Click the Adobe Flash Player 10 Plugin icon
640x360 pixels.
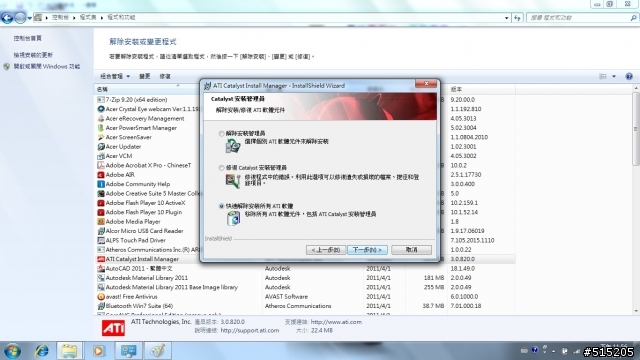(101, 212)
